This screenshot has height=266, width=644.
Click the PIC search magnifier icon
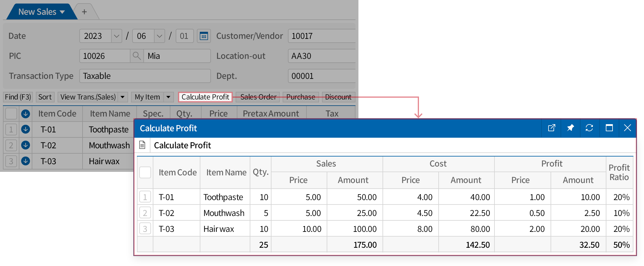pos(136,56)
